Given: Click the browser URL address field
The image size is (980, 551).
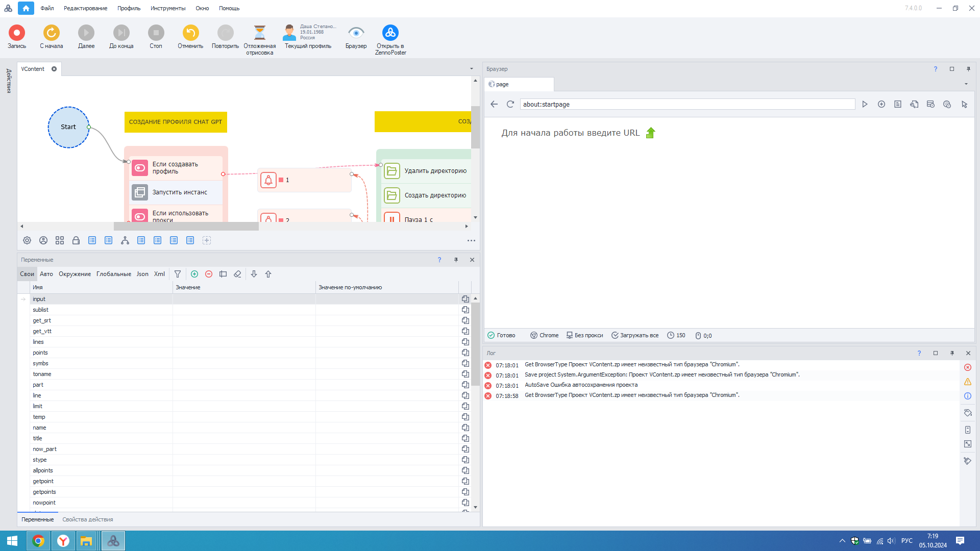Looking at the screenshot, I should pyautogui.click(x=687, y=105).
